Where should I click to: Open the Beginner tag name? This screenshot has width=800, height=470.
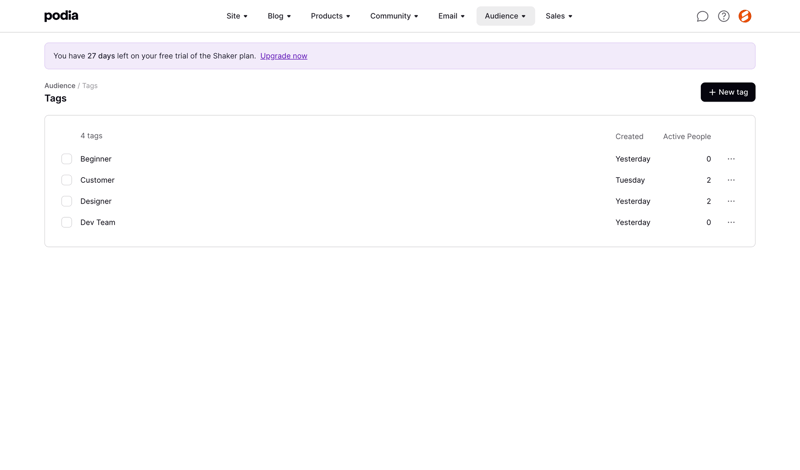tap(95, 159)
